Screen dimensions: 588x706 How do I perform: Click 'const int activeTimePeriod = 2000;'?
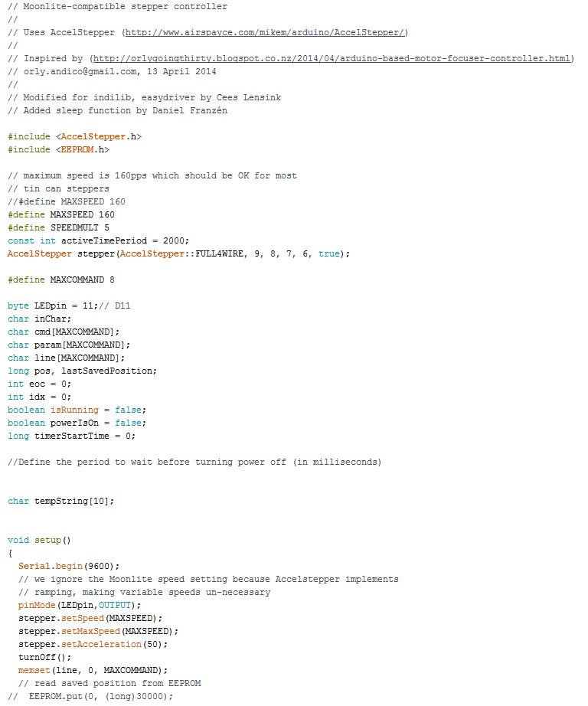pyautogui.click(x=99, y=241)
